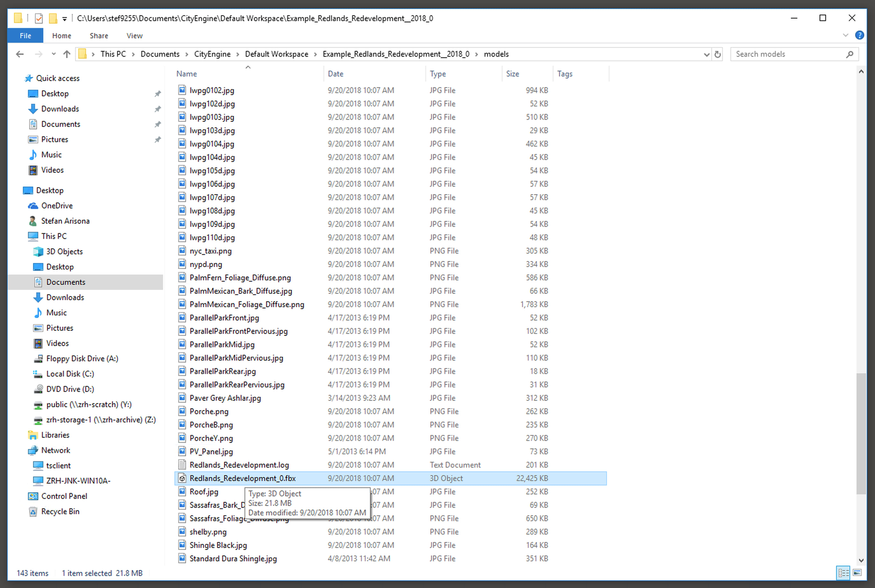The width and height of the screenshot is (875, 588).
Task: Click the Back navigation arrow
Action: pyautogui.click(x=20, y=54)
